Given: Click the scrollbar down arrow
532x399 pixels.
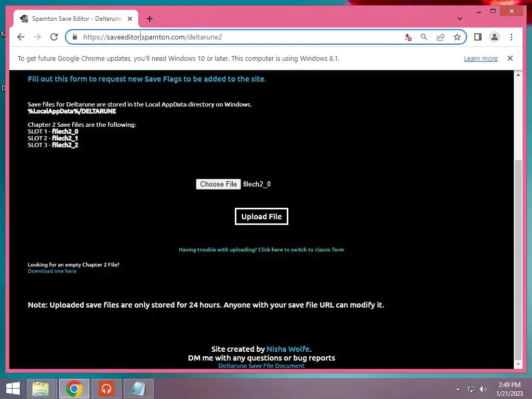Looking at the screenshot, I should point(518,364).
